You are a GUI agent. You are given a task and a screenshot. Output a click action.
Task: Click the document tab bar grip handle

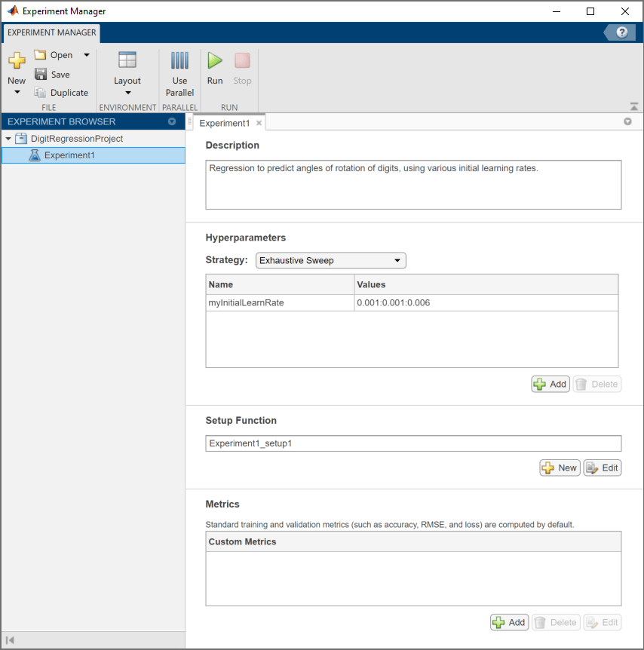pyautogui.click(x=189, y=121)
